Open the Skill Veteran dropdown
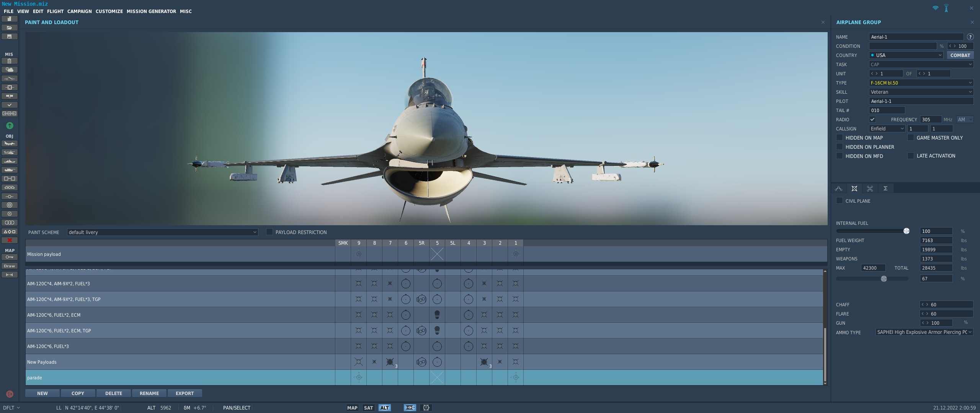The image size is (980, 413). [921, 92]
